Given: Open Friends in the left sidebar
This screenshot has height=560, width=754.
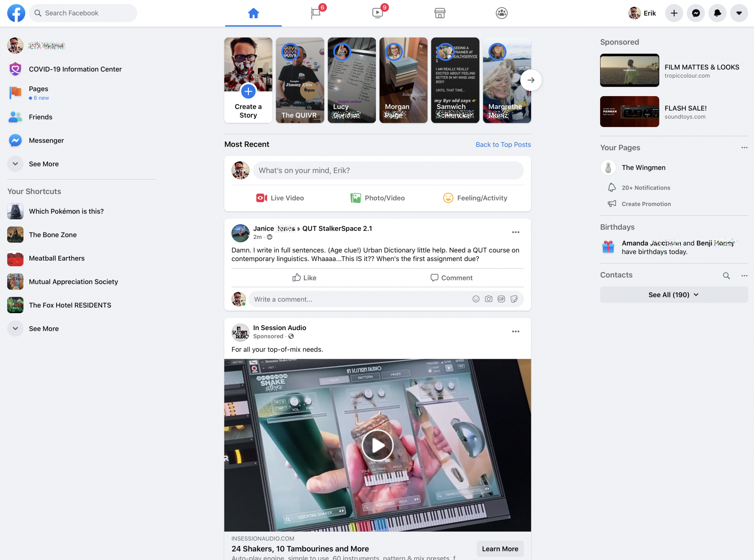Looking at the screenshot, I should point(81,117).
